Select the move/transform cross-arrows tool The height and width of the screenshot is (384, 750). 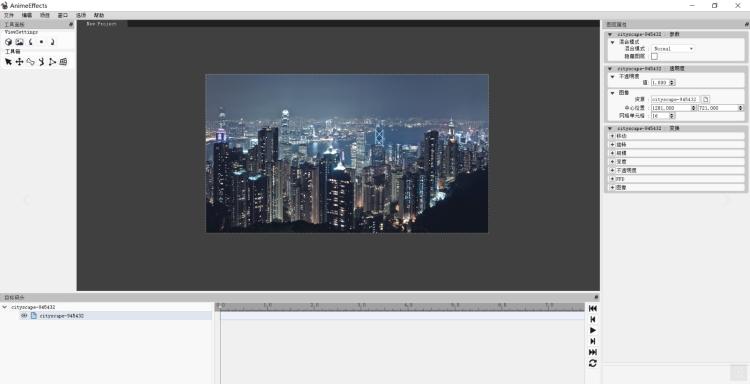pos(19,62)
